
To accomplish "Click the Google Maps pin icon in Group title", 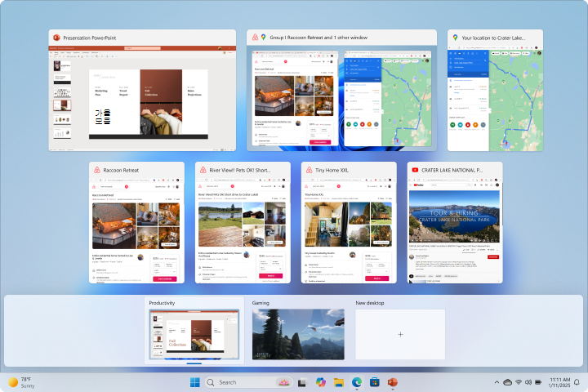I will (x=264, y=37).
